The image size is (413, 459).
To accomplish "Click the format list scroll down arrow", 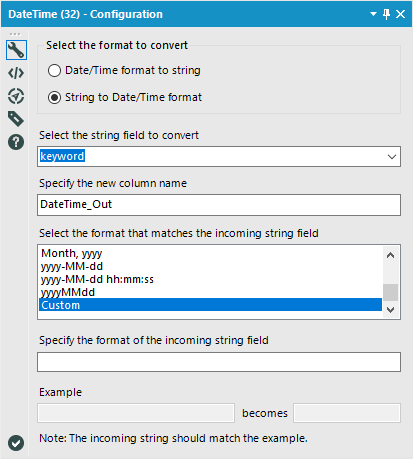I will tap(391, 309).
